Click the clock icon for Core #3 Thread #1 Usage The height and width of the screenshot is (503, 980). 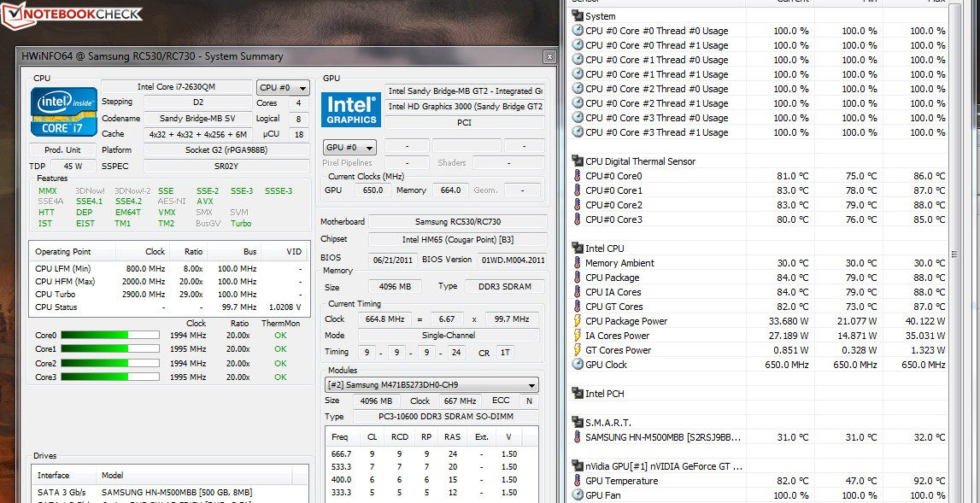click(x=578, y=132)
